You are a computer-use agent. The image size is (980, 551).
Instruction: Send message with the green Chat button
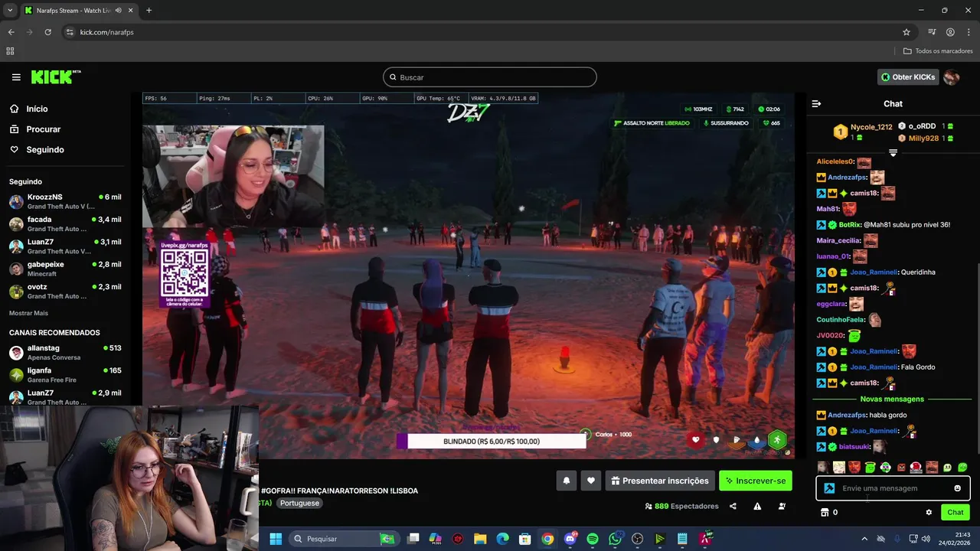(x=955, y=512)
